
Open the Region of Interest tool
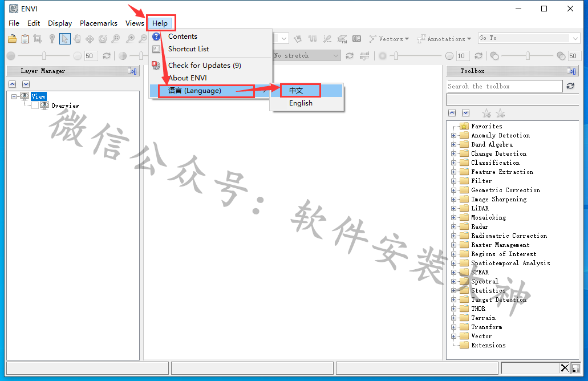point(342,39)
